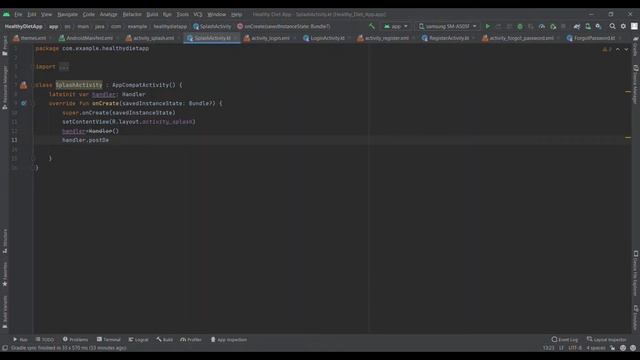Open IDE settings gear icon
This screenshot has width=640, height=360.
tap(623, 26)
